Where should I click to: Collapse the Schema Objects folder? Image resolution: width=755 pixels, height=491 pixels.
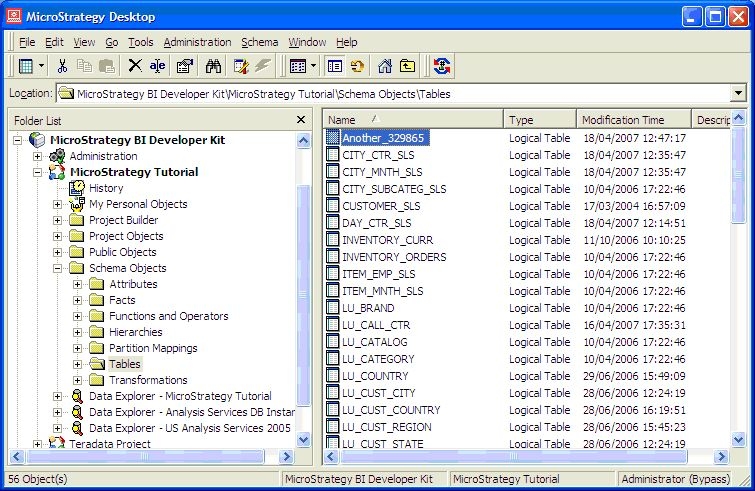click(x=58, y=268)
